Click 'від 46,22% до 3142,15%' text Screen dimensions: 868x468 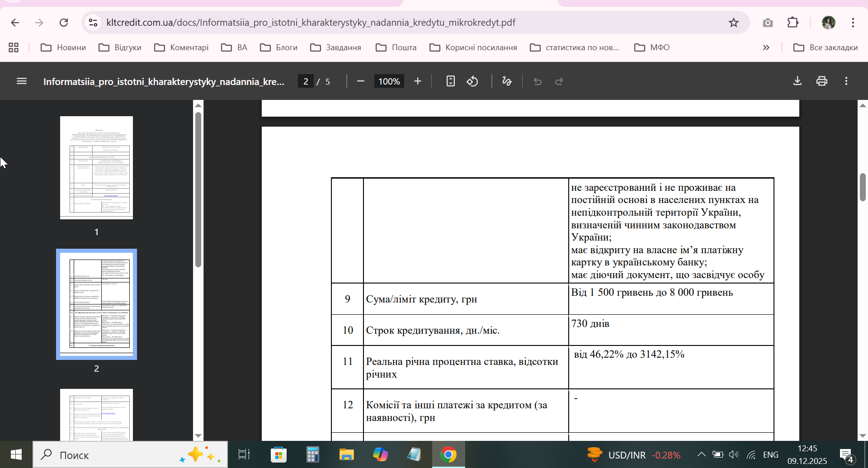629,355
